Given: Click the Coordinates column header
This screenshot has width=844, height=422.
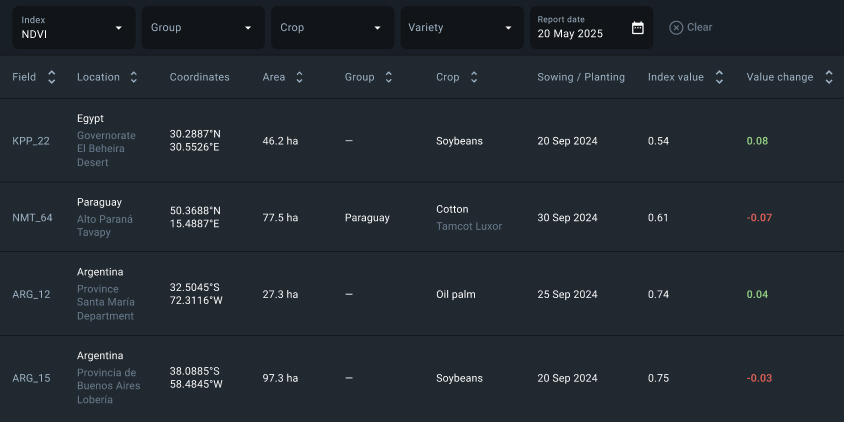Looking at the screenshot, I should [x=200, y=77].
